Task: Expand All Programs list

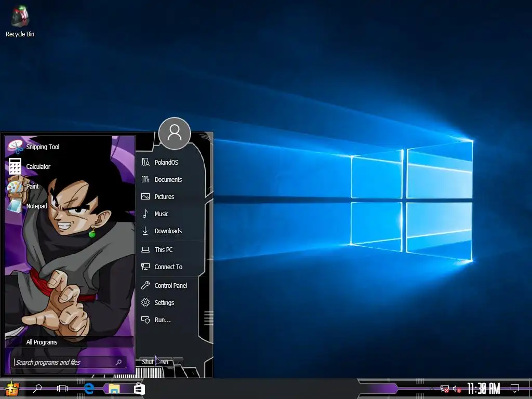Action: tap(69, 342)
